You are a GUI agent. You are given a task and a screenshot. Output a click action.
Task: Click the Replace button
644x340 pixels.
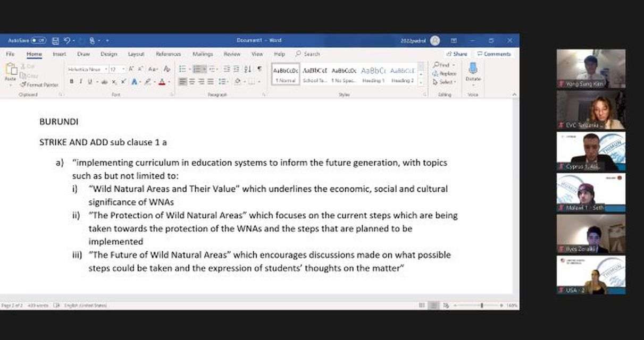click(445, 73)
